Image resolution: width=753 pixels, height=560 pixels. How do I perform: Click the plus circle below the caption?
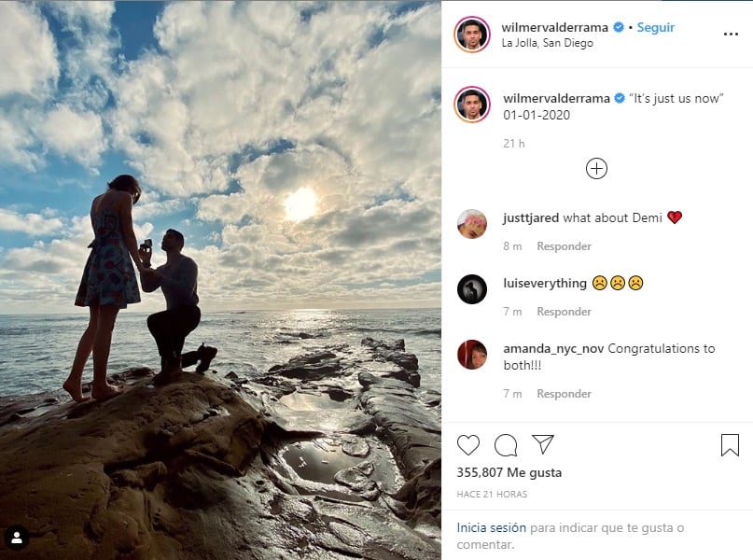(596, 169)
